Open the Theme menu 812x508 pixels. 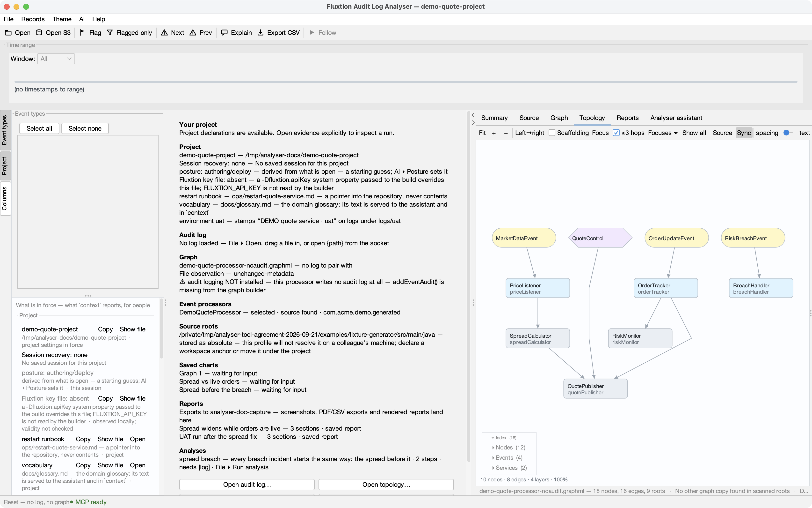62,19
